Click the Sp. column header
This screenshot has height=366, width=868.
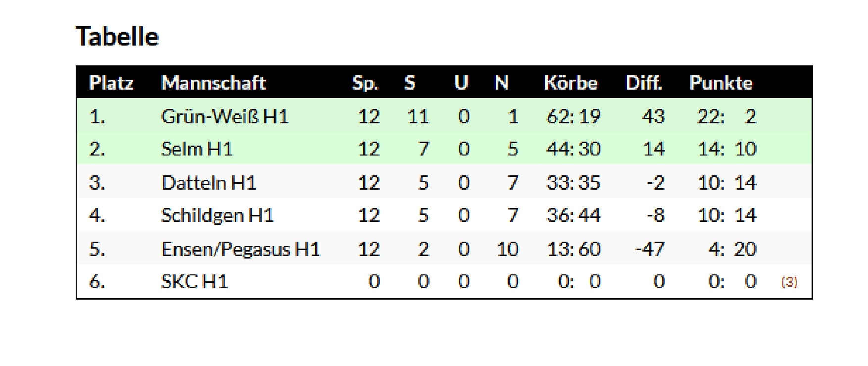pos(365,83)
